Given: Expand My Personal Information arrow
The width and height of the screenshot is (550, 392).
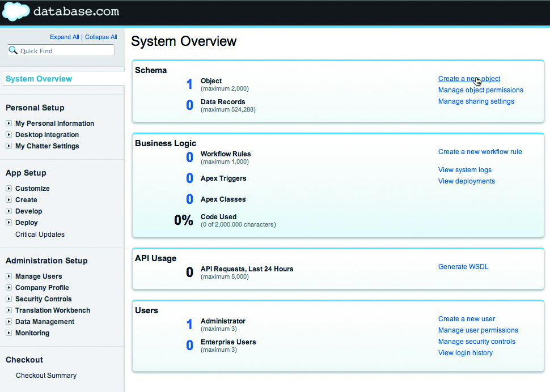Looking at the screenshot, I should click(9, 123).
